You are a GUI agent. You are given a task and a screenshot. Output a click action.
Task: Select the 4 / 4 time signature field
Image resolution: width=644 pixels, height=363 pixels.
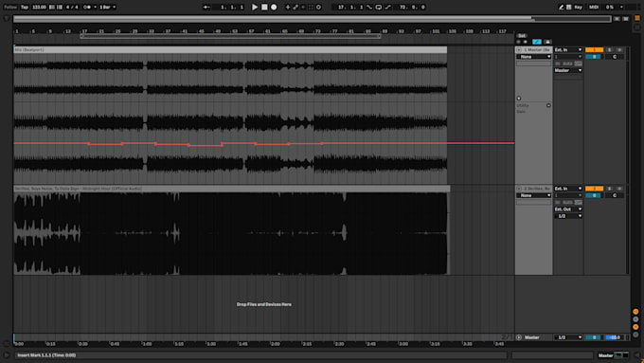tap(72, 7)
